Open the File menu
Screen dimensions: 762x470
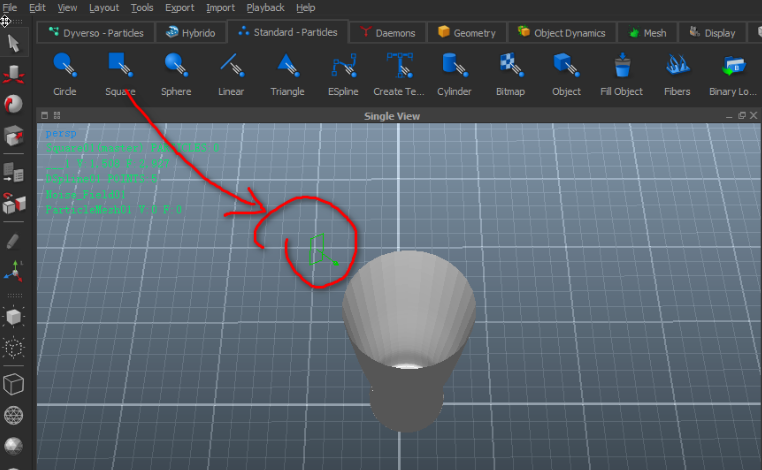point(10,7)
